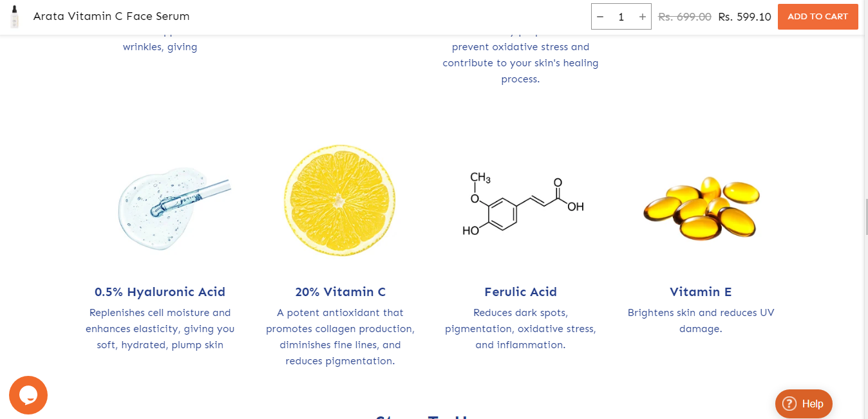The height and width of the screenshot is (419, 868).
Task: Click the discounted price Rs. 599.10
Action: click(744, 17)
